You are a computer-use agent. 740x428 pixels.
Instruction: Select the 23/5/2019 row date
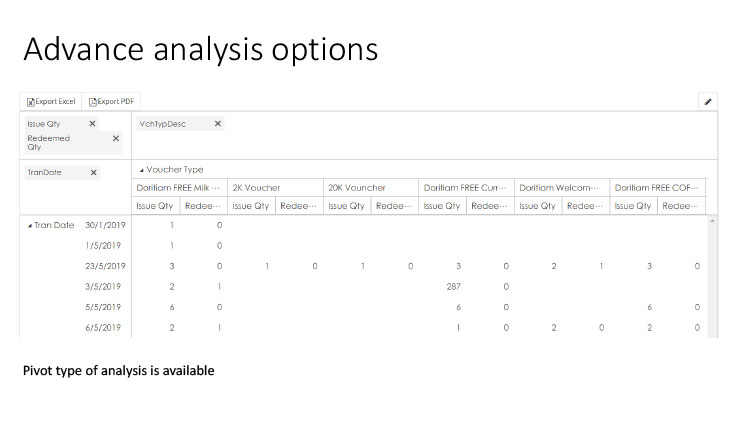point(105,266)
